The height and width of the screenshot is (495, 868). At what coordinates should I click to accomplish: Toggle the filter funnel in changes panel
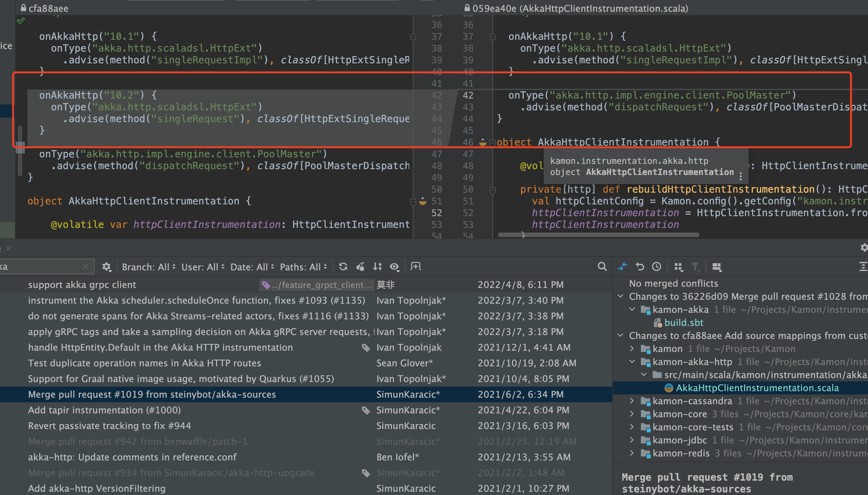pyautogui.click(x=696, y=267)
